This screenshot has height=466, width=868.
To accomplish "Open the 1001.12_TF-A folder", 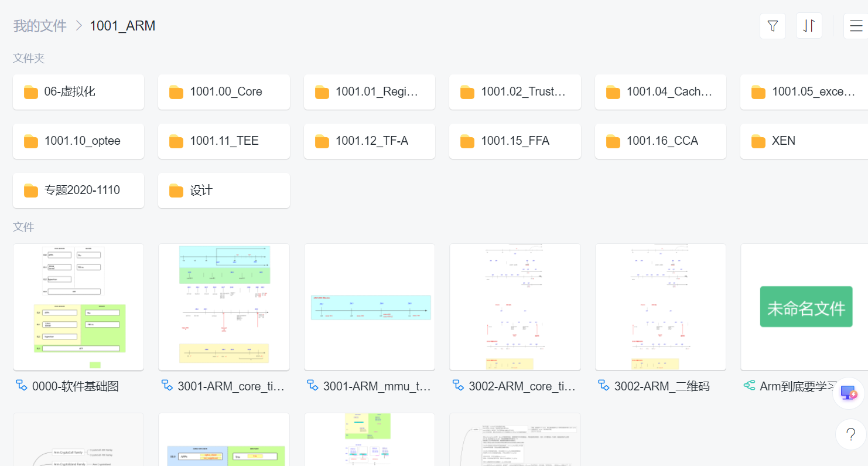I will (x=370, y=141).
